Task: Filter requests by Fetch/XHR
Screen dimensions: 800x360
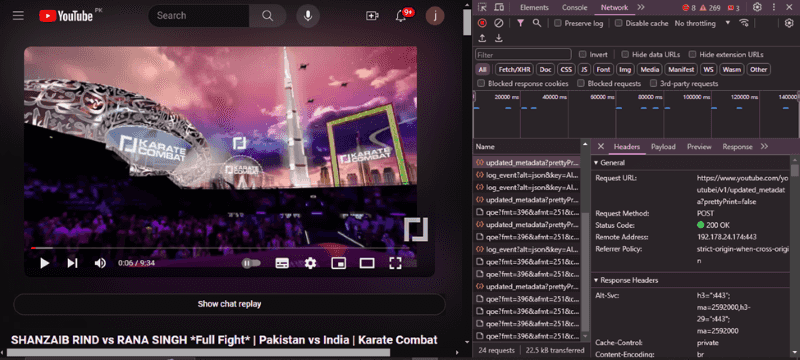Action: [x=514, y=69]
